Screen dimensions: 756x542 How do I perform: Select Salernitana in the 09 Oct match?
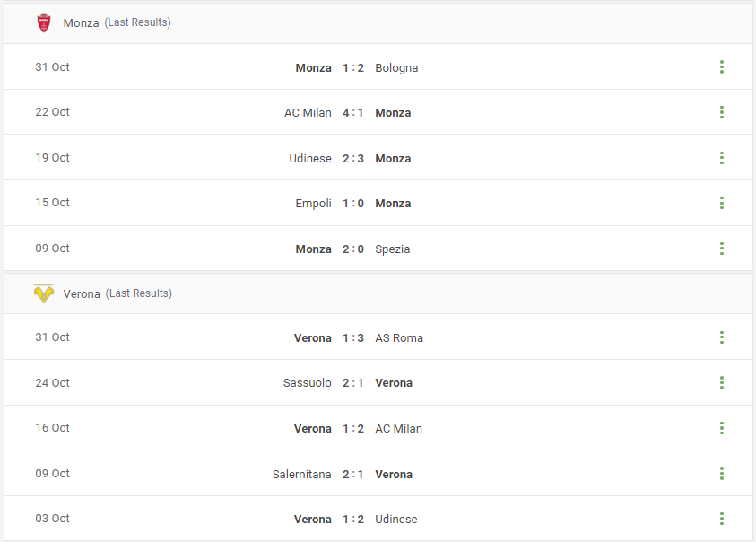coord(302,474)
